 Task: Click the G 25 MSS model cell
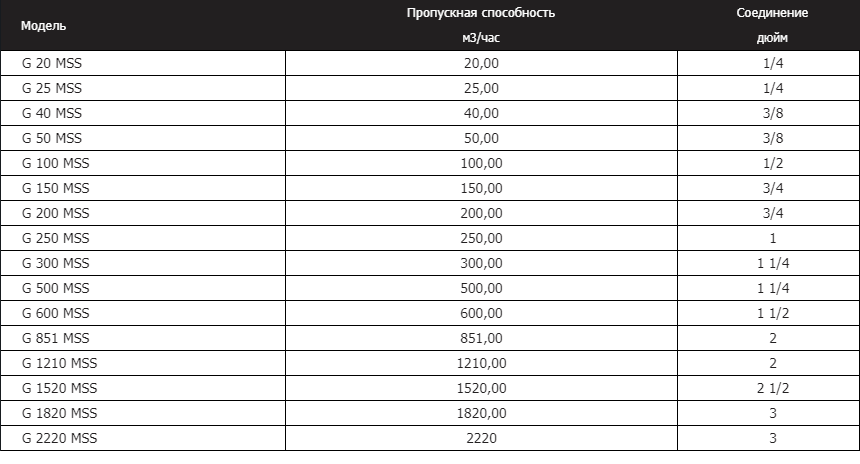point(143,88)
